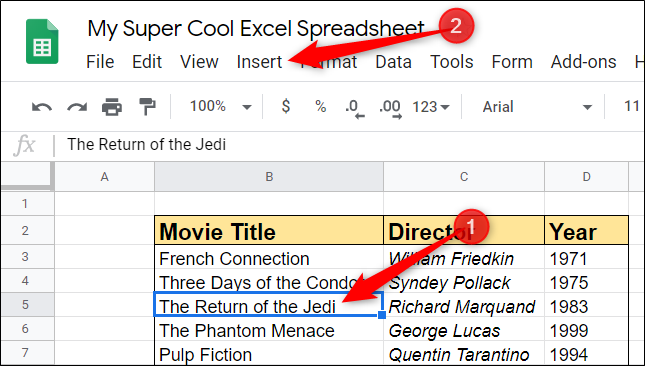This screenshot has height=366, width=645.
Task: Open the Edit menu
Action: (x=147, y=62)
